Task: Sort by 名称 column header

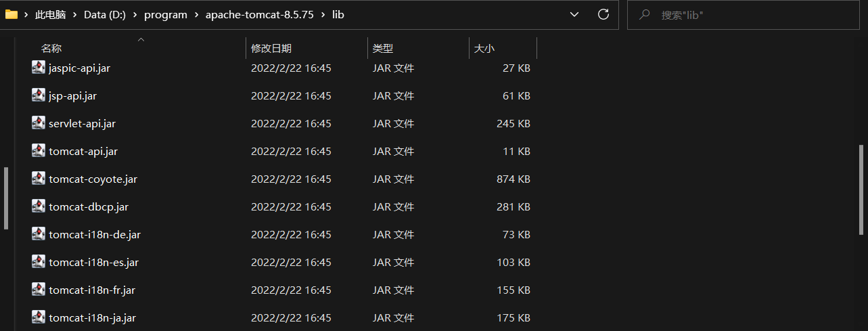Action: coord(51,49)
